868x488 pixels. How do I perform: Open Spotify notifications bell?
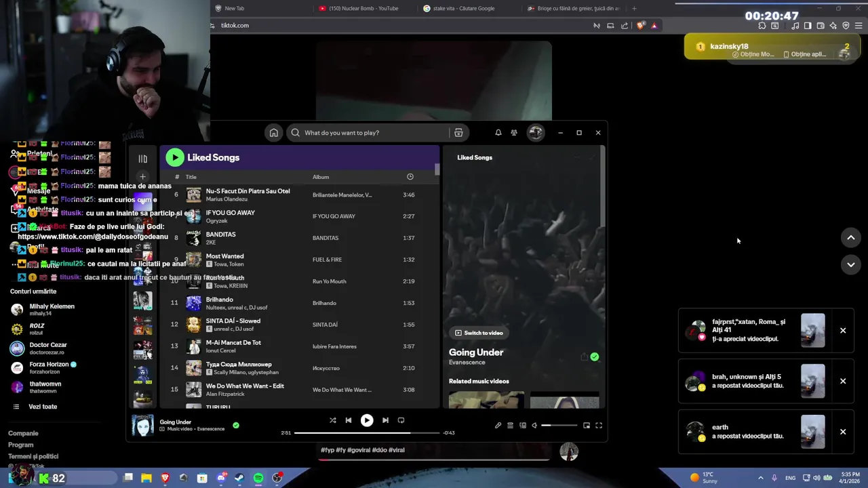[x=498, y=133]
